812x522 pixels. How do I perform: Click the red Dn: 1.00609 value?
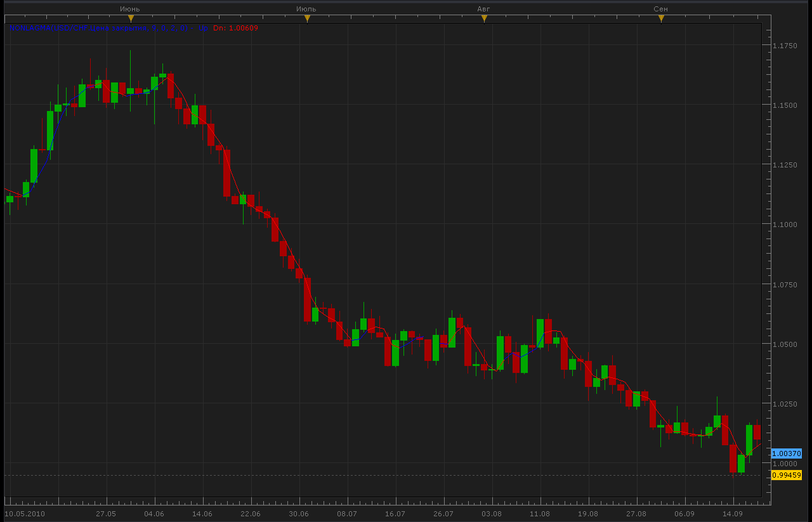pos(235,28)
